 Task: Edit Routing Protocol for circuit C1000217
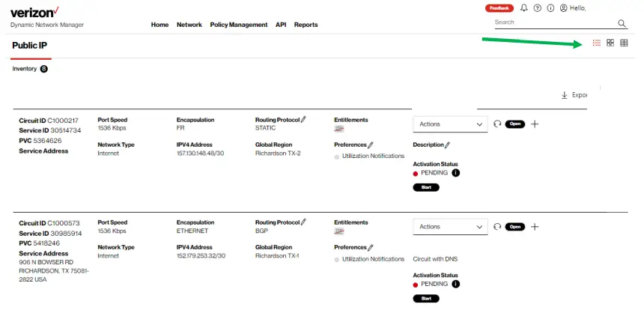(x=304, y=119)
